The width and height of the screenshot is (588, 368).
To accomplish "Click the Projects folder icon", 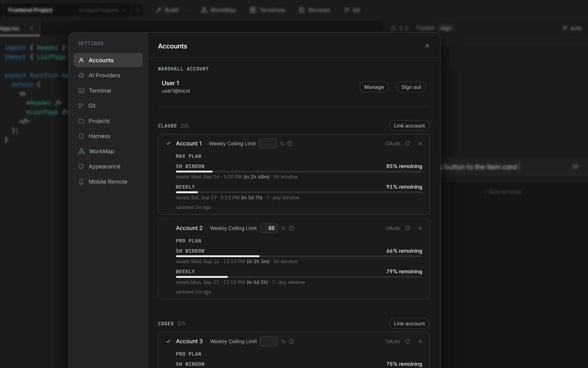I will pyautogui.click(x=81, y=121).
